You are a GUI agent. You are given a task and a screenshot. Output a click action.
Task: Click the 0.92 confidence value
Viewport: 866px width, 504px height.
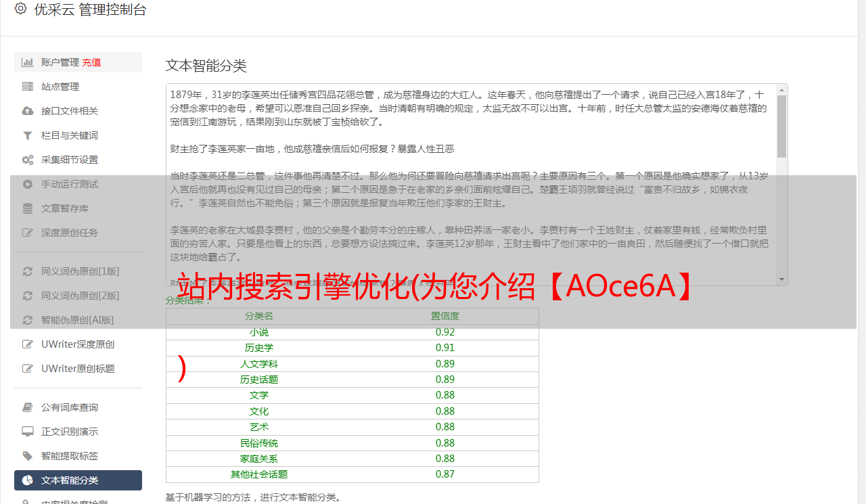(445, 332)
